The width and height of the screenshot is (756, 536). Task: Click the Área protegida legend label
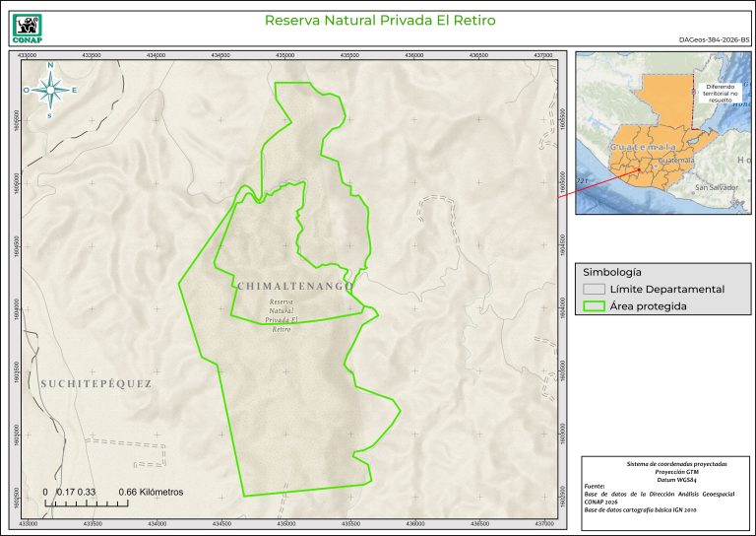(648, 306)
